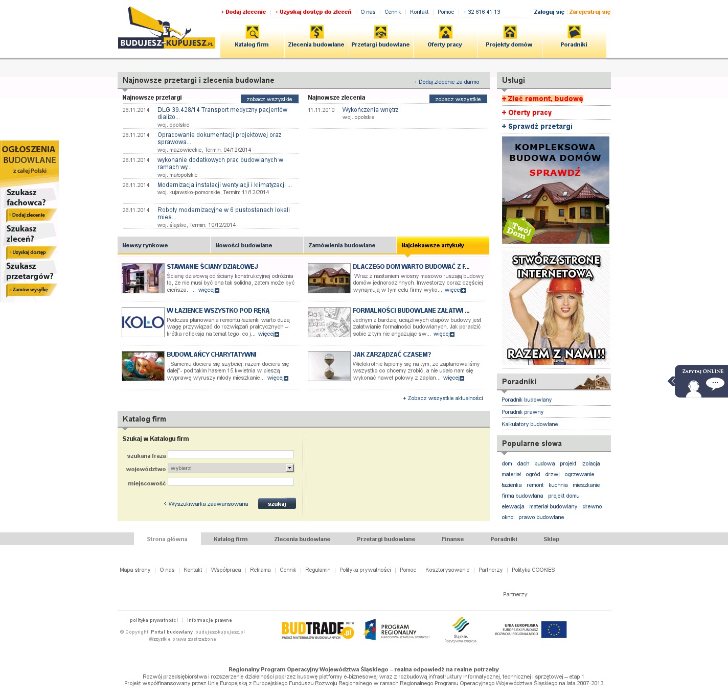Switch to Nowości budowlane tab
Viewport: 728px width, 700px height.
[x=257, y=245]
